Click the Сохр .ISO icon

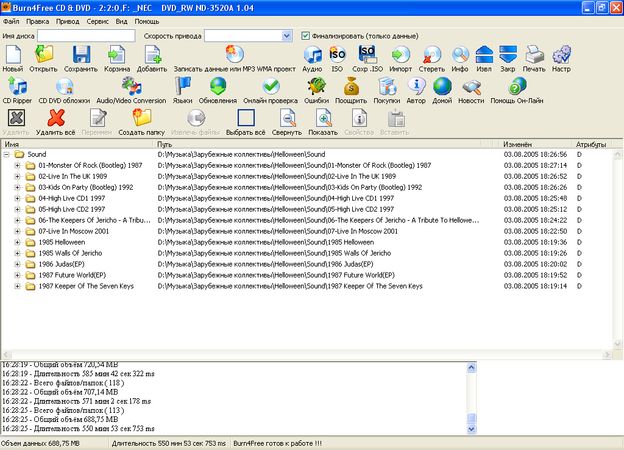(367, 55)
